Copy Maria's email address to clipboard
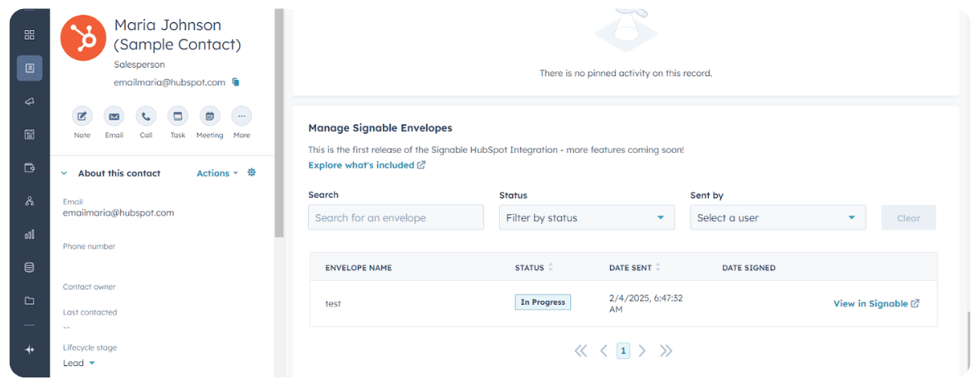The image size is (980, 384). point(235,83)
